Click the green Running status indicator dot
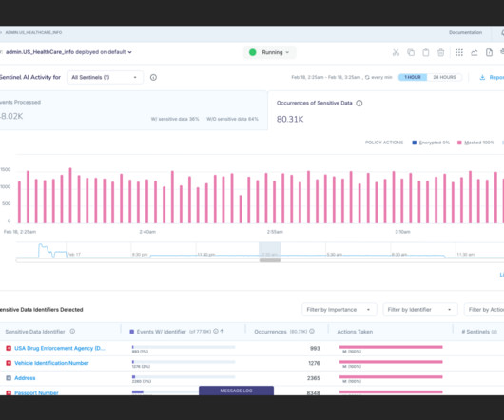This screenshot has width=504, height=420. tap(253, 52)
